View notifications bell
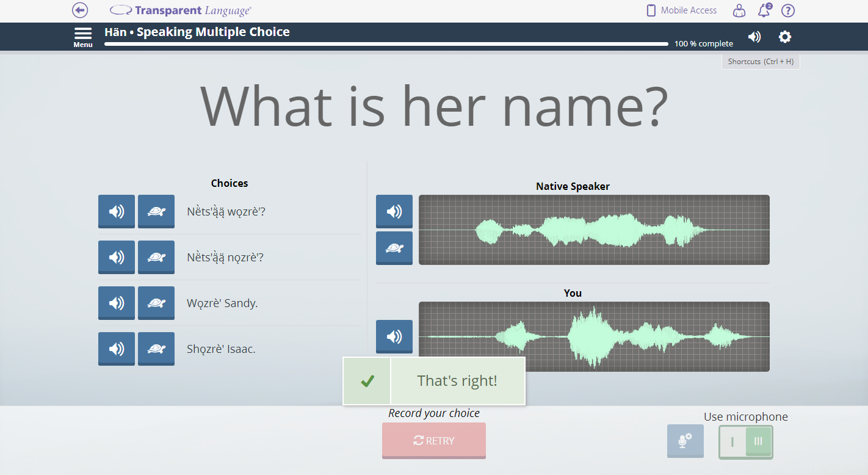This screenshot has height=475, width=868. point(764,10)
